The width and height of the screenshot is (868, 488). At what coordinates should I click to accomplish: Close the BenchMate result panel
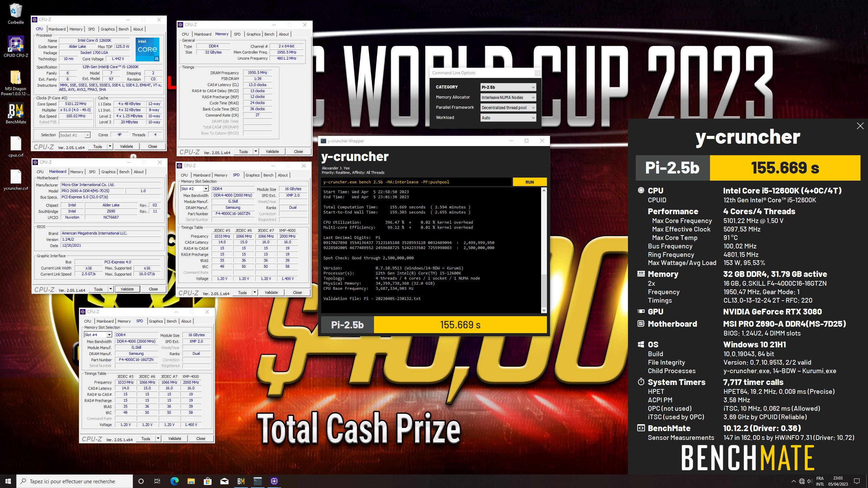point(860,126)
